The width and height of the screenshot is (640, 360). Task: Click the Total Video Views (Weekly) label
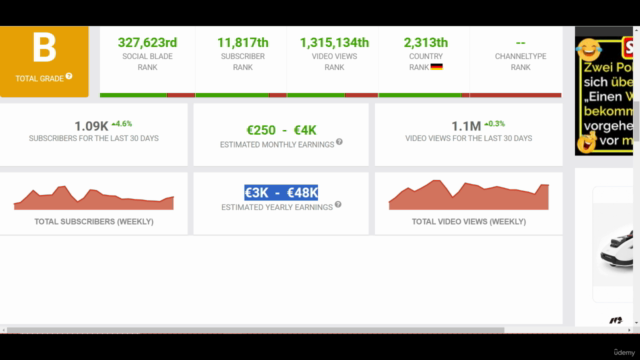pyautogui.click(x=469, y=222)
